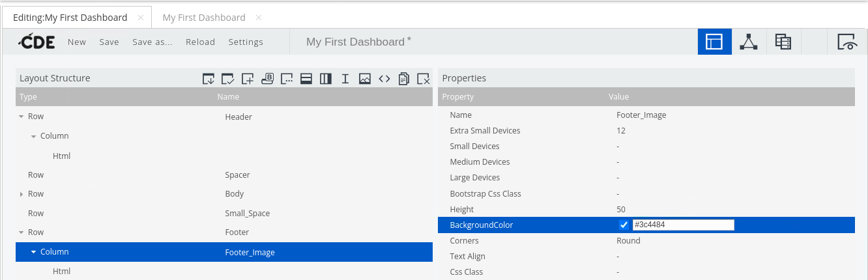Preview the dashboard using the eye icon
The image size is (868, 280).
(846, 42)
